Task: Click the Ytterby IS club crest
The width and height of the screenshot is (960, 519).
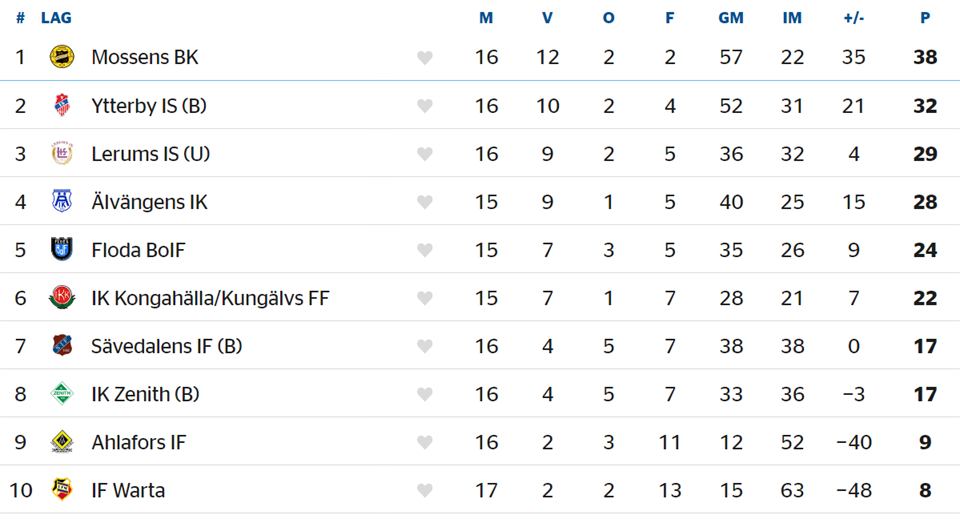Action: click(x=62, y=105)
